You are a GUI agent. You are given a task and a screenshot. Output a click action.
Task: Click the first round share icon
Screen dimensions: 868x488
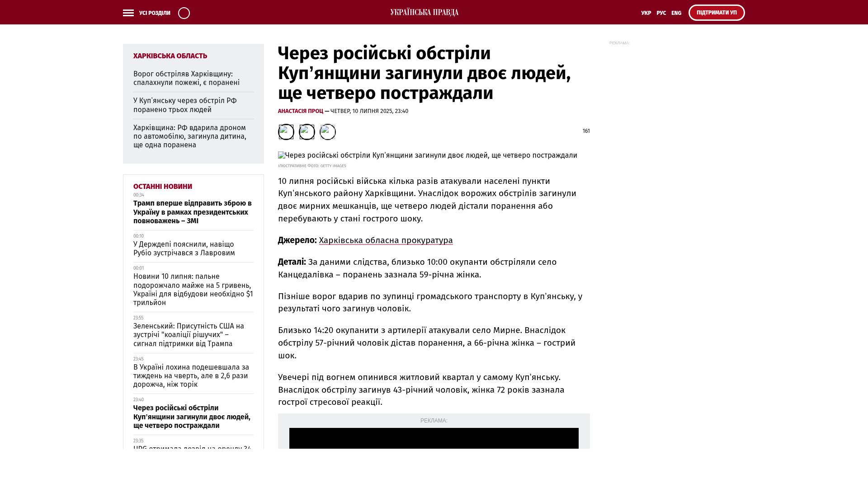286,132
